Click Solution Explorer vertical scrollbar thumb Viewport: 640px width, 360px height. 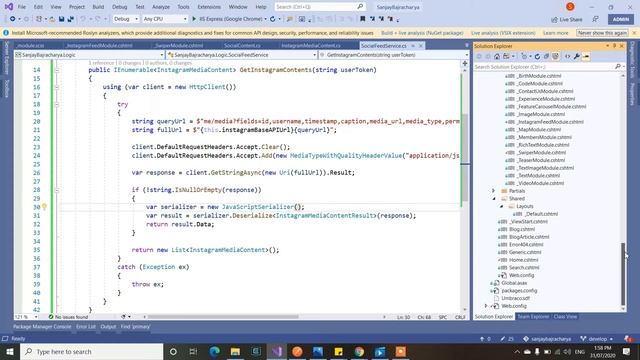point(623,274)
